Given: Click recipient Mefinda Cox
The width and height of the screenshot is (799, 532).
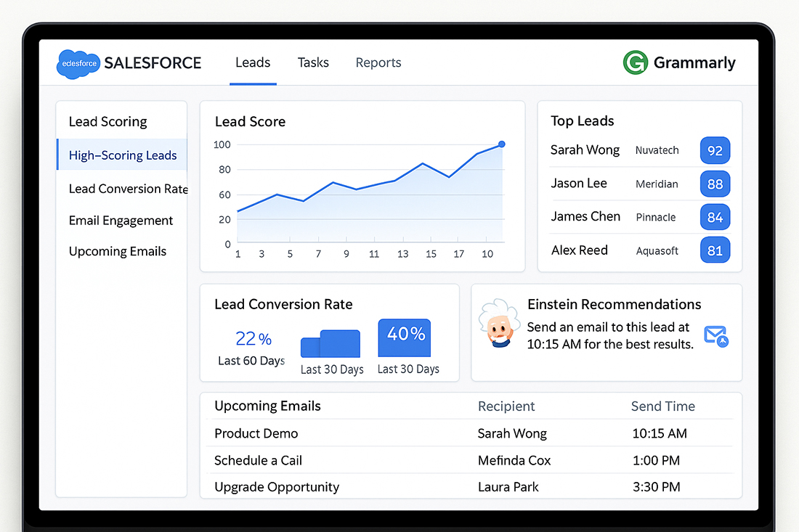Looking at the screenshot, I should pyautogui.click(x=514, y=460).
